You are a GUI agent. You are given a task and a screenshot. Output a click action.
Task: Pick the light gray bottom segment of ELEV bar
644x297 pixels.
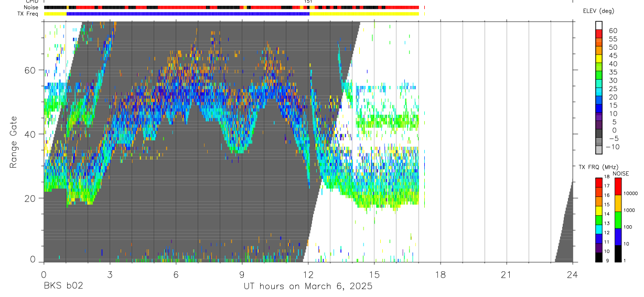599,150
